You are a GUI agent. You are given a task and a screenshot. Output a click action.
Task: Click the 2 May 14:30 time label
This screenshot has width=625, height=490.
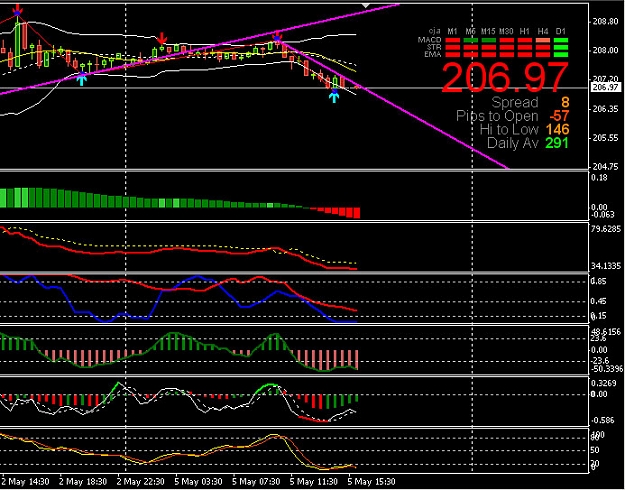pos(25,482)
